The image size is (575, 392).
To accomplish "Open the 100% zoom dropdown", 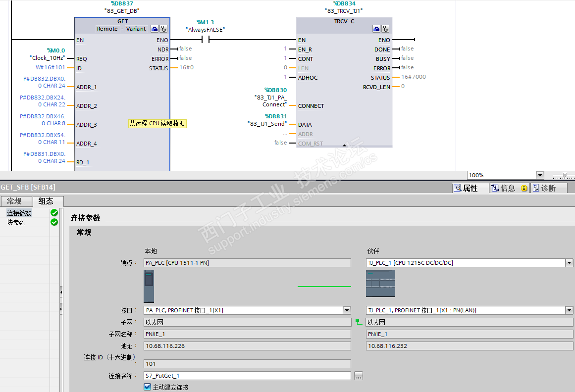I will pos(540,175).
